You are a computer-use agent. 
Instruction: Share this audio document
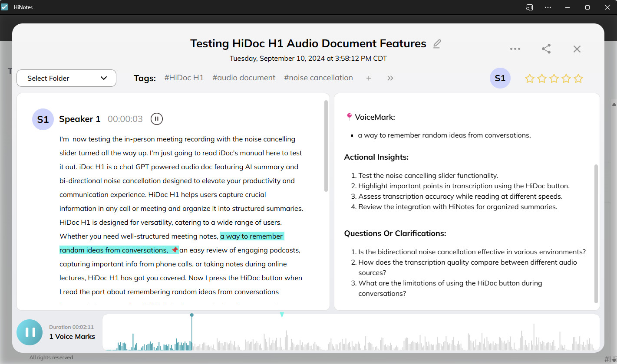546,49
